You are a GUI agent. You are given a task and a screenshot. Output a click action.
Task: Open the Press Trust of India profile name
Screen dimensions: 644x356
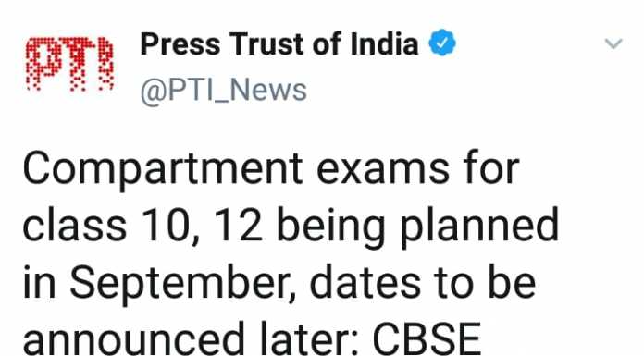[x=279, y=43]
